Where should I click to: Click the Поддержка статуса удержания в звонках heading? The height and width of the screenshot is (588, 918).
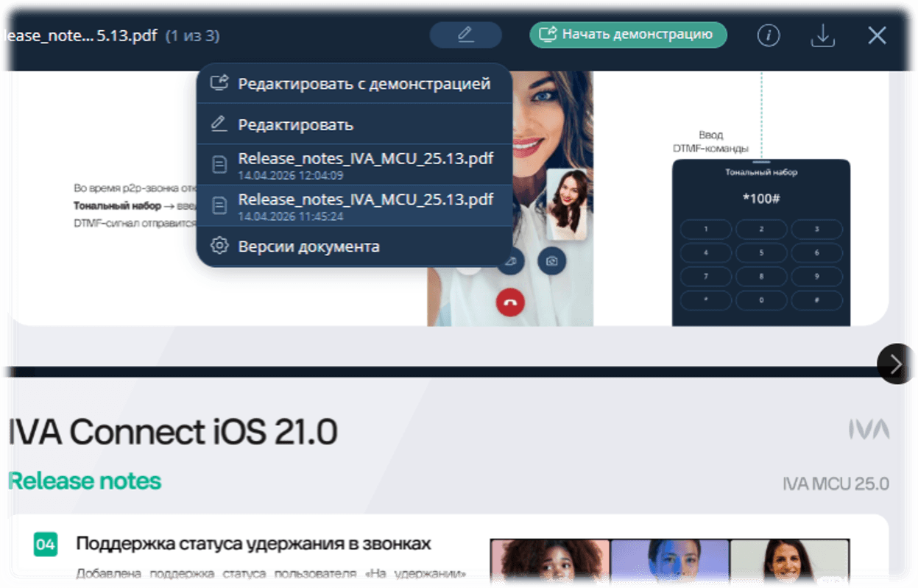click(x=253, y=544)
